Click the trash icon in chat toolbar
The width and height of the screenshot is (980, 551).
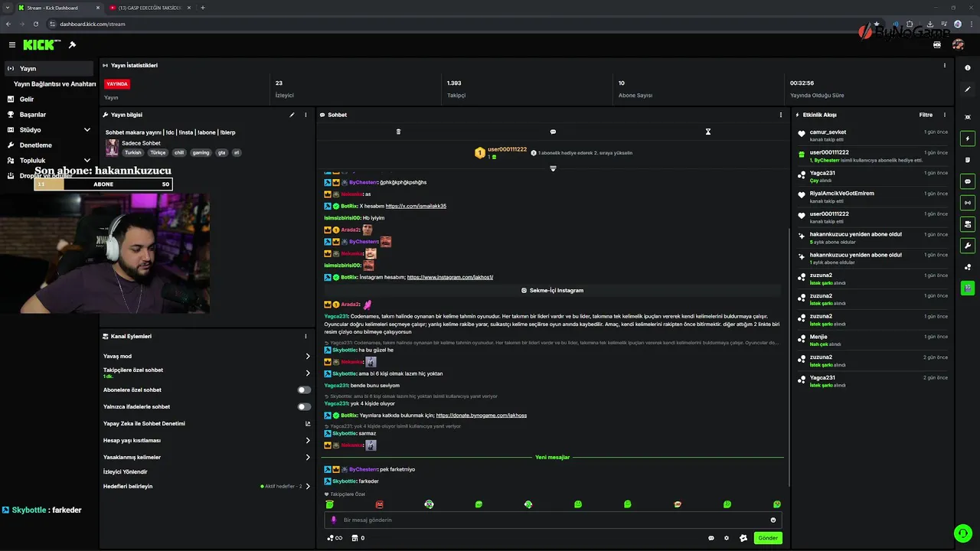coord(398,132)
